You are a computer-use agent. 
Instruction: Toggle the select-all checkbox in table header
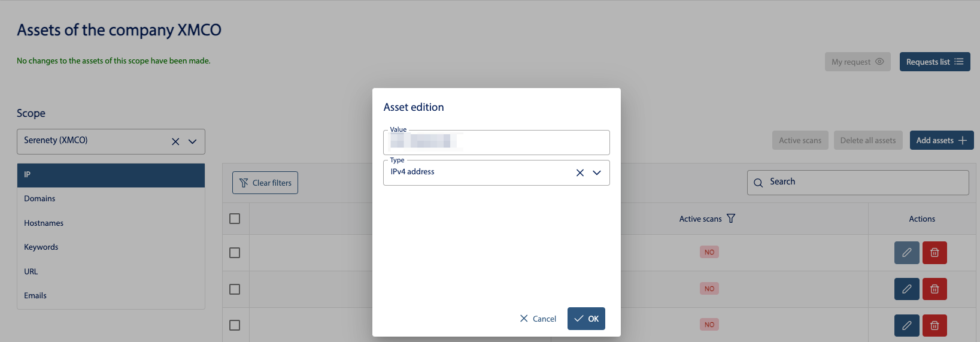[235, 219]
